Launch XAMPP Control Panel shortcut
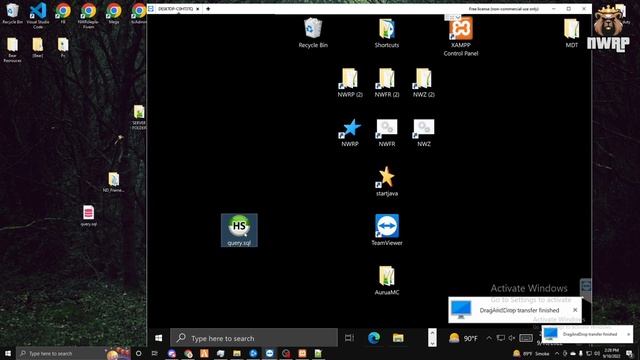This screenshot has height=360, width=640. 460,37
